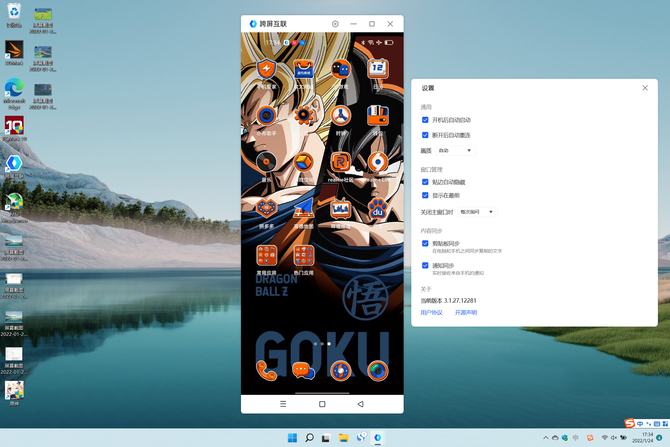Select the Genshin Impact desktop shortcut
The image size is (670, 447).
coord(14,393)
